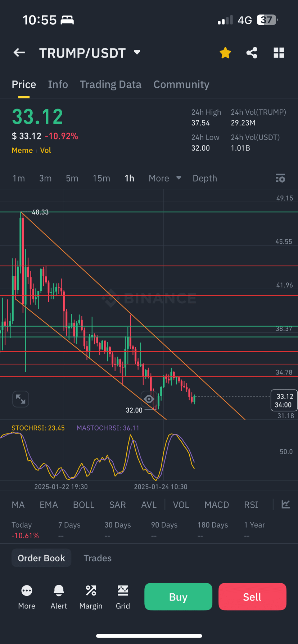Tap the 7 Days performance column
The image size is (298, 644).
(69, 530)
